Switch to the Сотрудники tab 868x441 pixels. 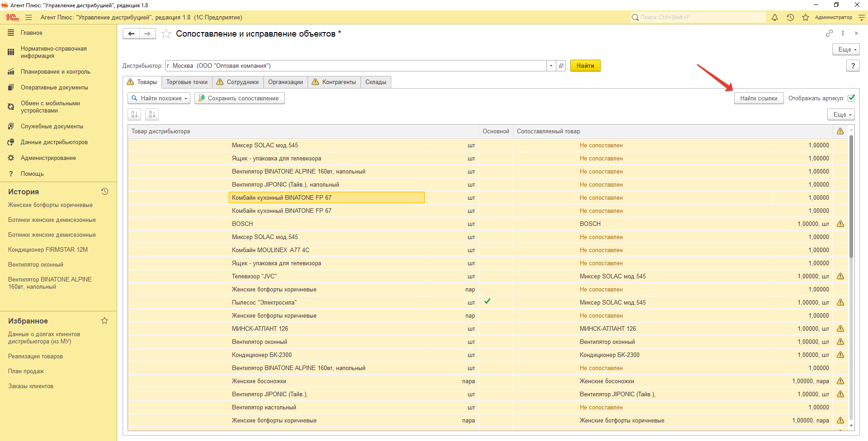pyautogui.click(x=237, y=82)
